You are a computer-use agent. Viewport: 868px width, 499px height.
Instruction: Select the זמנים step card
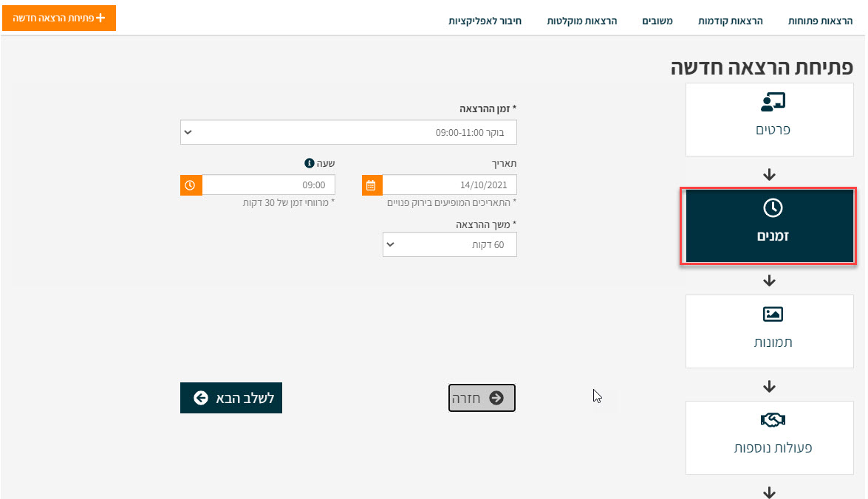770,226
